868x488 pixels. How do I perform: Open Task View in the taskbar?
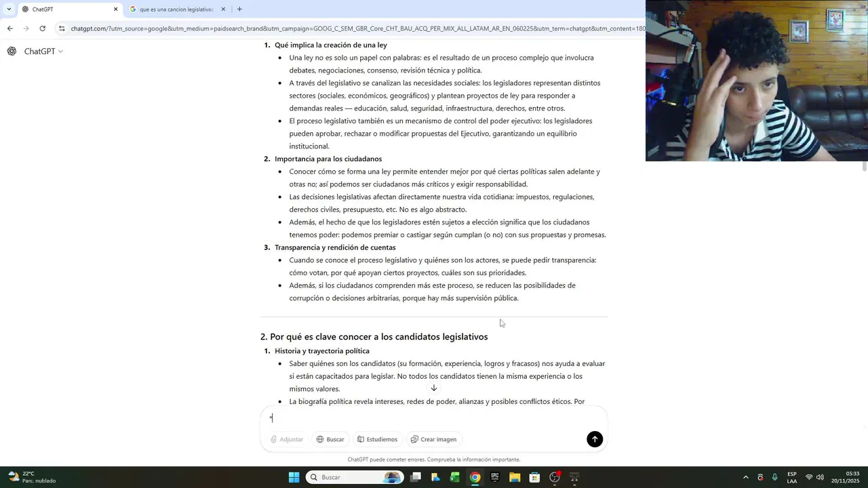(x=416, y=477)
